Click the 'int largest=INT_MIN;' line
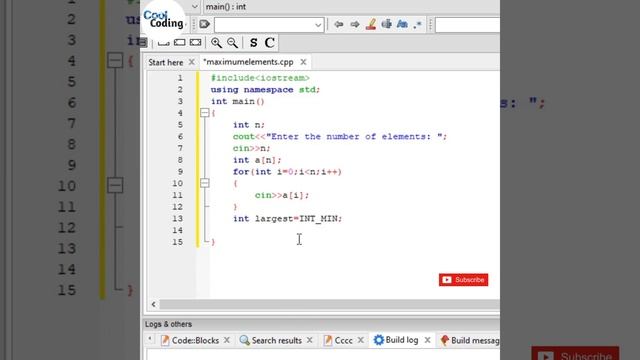The image size is (640, 360). pos(287,219)
